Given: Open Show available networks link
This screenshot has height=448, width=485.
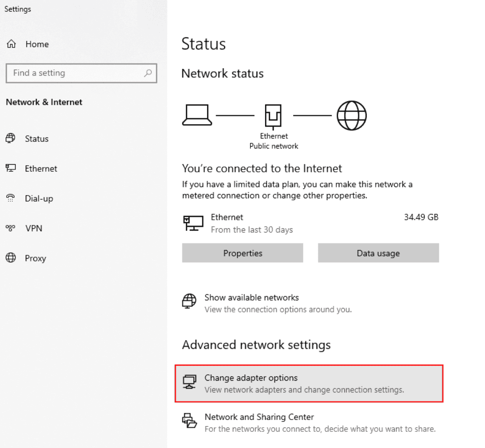Looking at the screenshot, I should (x=251, y=298).
